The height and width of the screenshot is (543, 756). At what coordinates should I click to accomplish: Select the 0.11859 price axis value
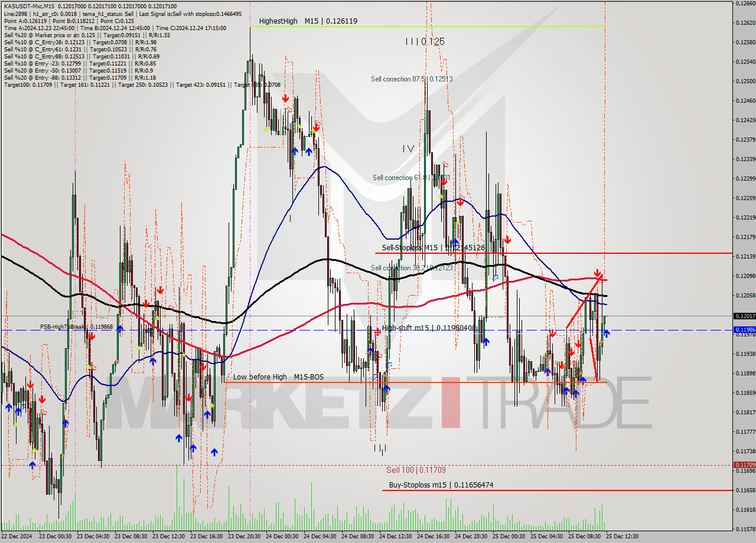point(745,392)
